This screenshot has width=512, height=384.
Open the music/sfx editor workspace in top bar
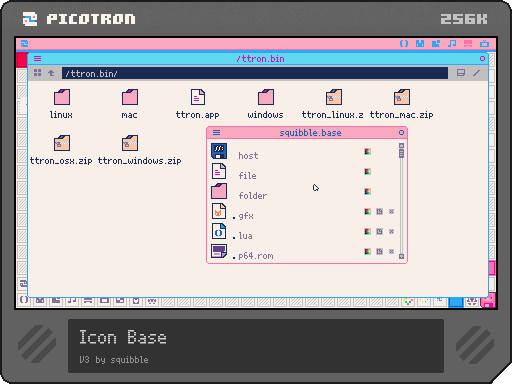tap(452, 44)
